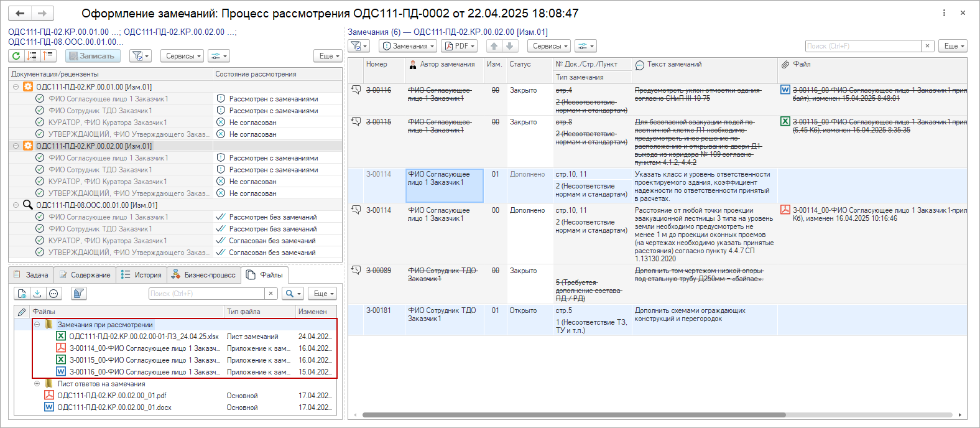
Task: Click the Записать button
Action: (x=91, y=56)
